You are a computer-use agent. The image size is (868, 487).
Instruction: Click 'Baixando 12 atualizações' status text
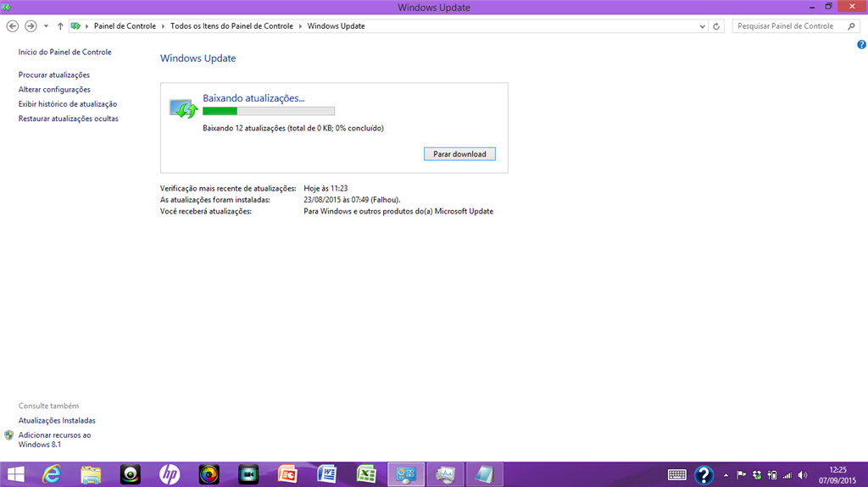coord(292,128)
